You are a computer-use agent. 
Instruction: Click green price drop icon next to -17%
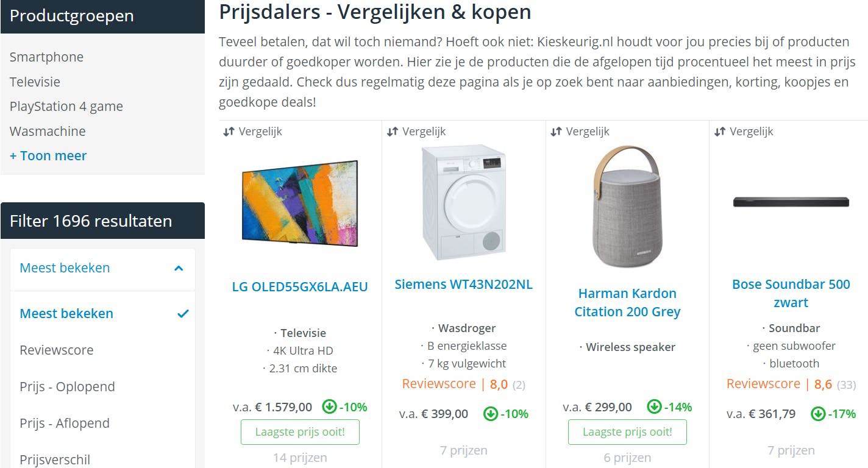click(x=818, y=414)
